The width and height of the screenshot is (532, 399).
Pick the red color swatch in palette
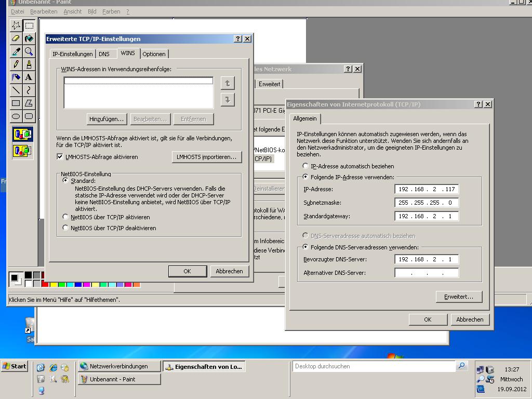pyautogui.click(x=45, y=285)
